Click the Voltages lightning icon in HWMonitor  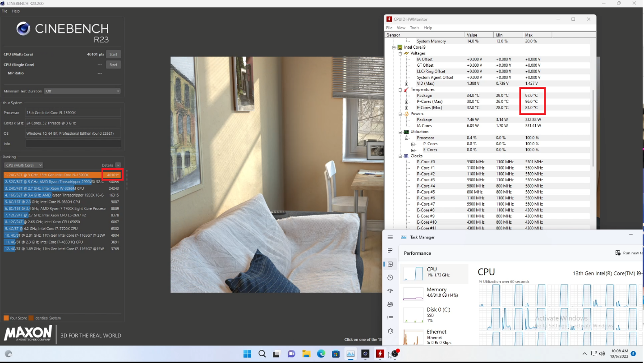click(x=406, y=53)
